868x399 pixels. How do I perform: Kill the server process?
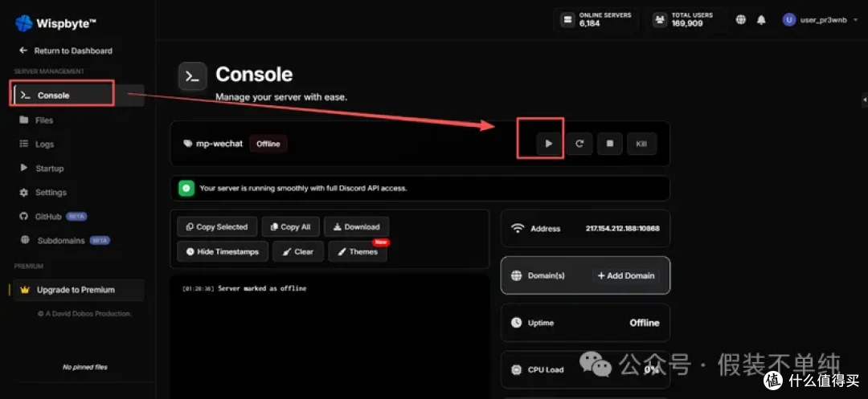[x=641, y=144]
